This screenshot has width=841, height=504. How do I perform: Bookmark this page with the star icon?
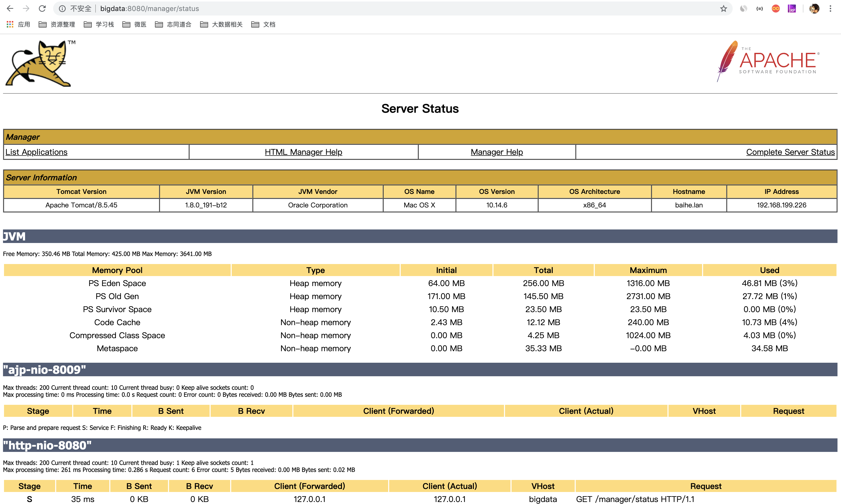point(723,9)
